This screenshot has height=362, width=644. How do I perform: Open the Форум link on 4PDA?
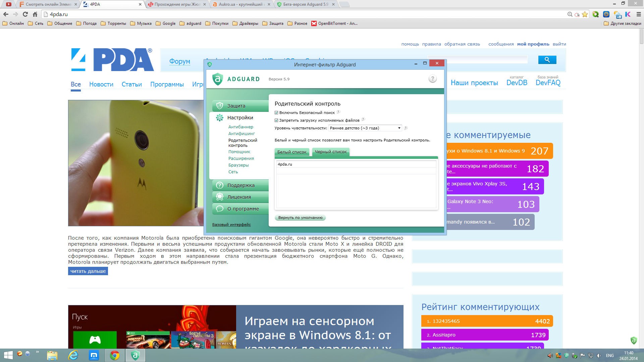[180, 61]
